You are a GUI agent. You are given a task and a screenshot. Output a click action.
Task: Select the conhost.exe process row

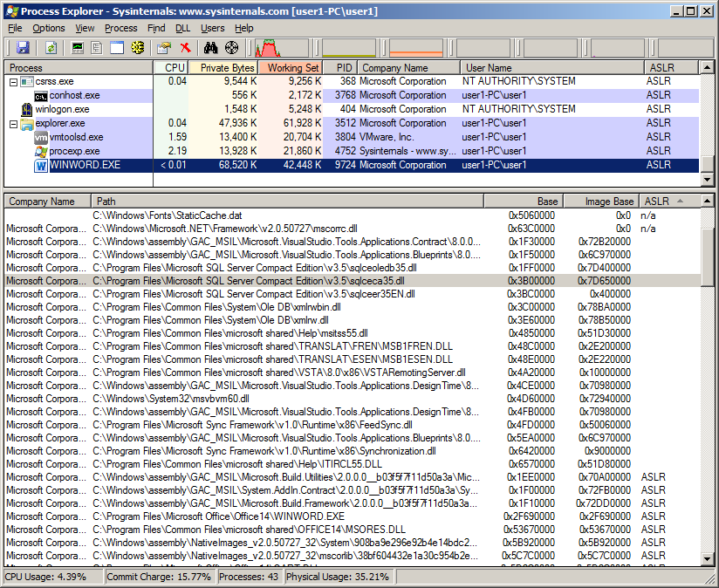click(x=352, y=96)
